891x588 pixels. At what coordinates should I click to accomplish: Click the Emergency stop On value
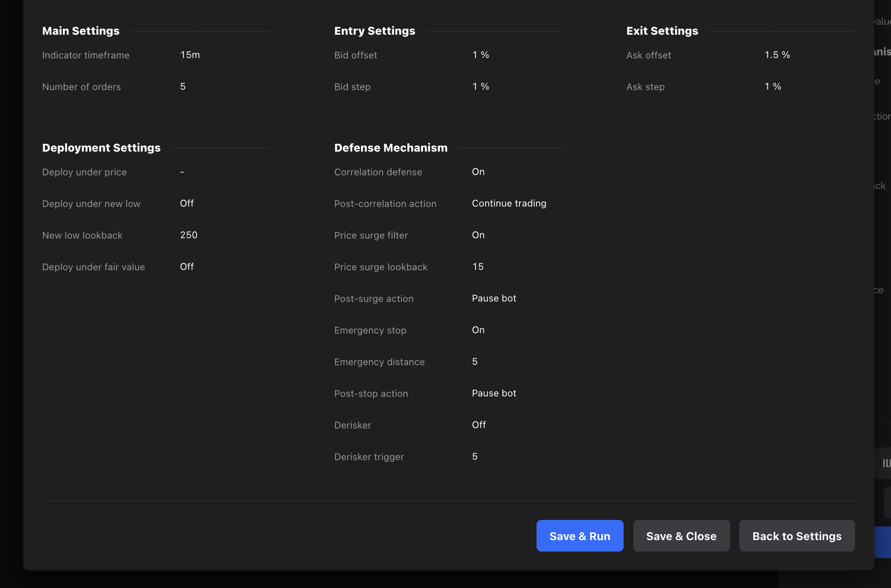(478, 330)
